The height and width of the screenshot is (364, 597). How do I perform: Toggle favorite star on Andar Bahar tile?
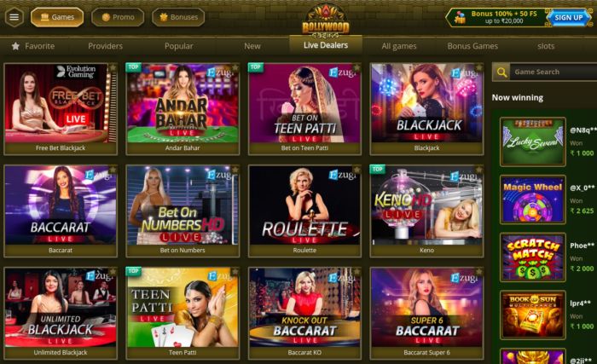click(235, 68)
